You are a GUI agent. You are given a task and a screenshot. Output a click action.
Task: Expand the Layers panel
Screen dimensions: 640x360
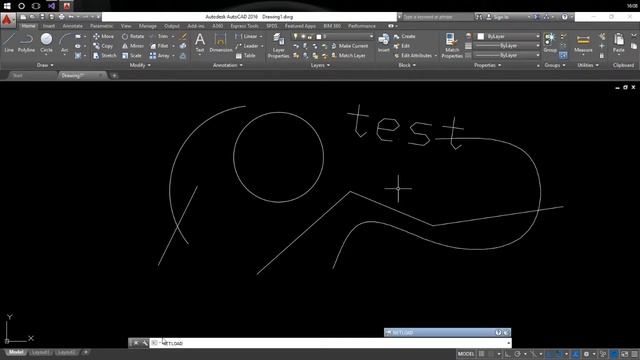[320, 65]
